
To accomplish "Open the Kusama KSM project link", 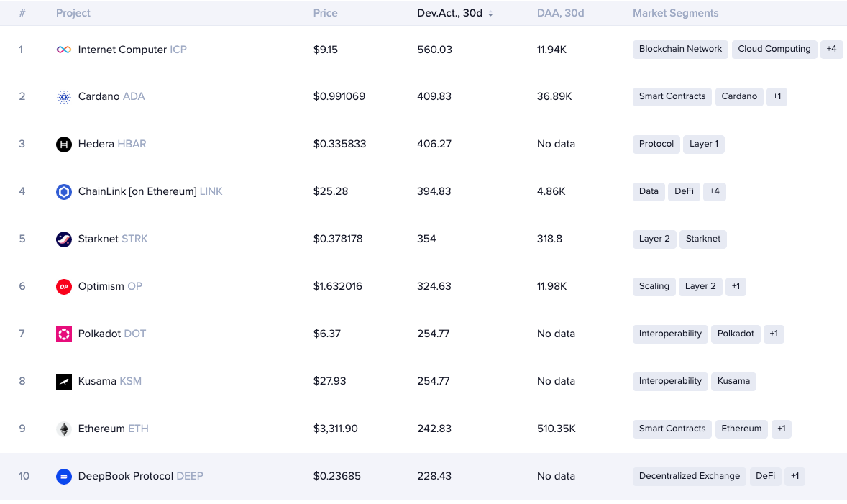I will pyautogui.click(x=110, y=381).
